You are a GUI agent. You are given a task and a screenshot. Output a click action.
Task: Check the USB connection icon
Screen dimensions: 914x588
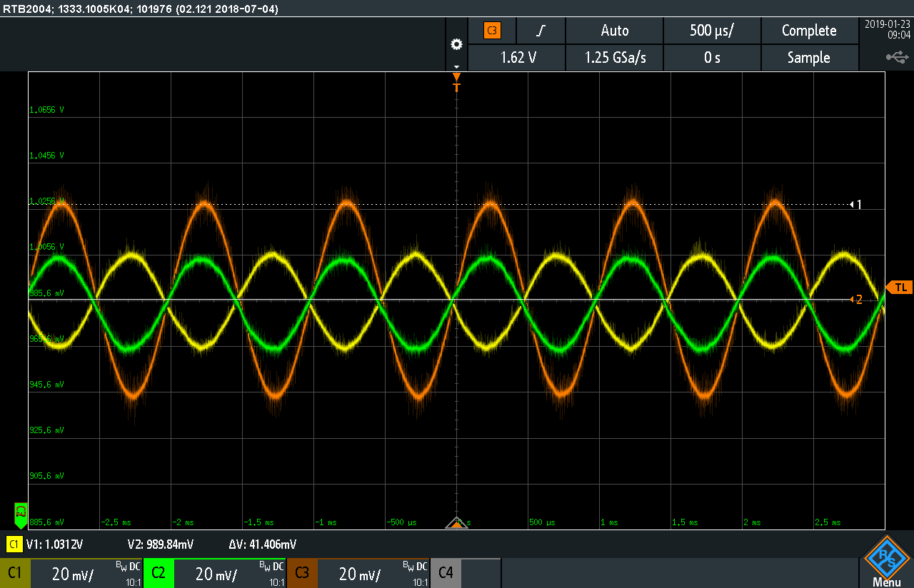pos(898,56)
